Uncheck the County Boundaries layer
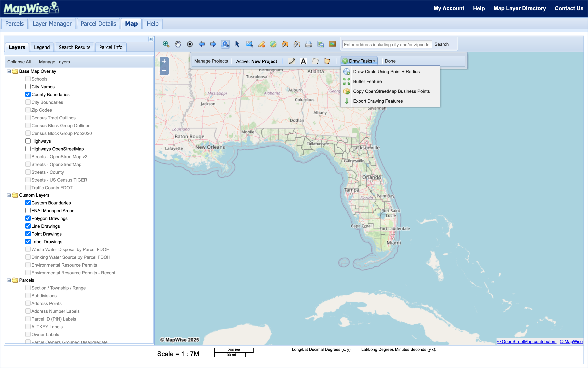Screen dimensions: 588x368 coord(28,94)
